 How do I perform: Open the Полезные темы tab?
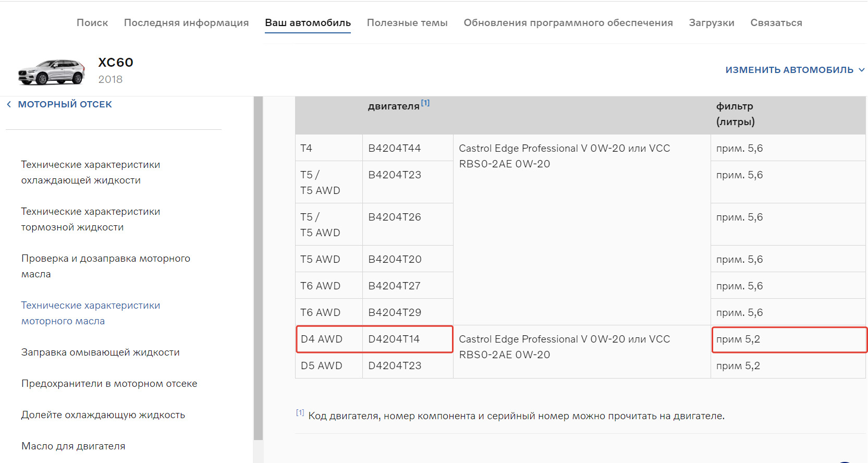tap(407, 23)
